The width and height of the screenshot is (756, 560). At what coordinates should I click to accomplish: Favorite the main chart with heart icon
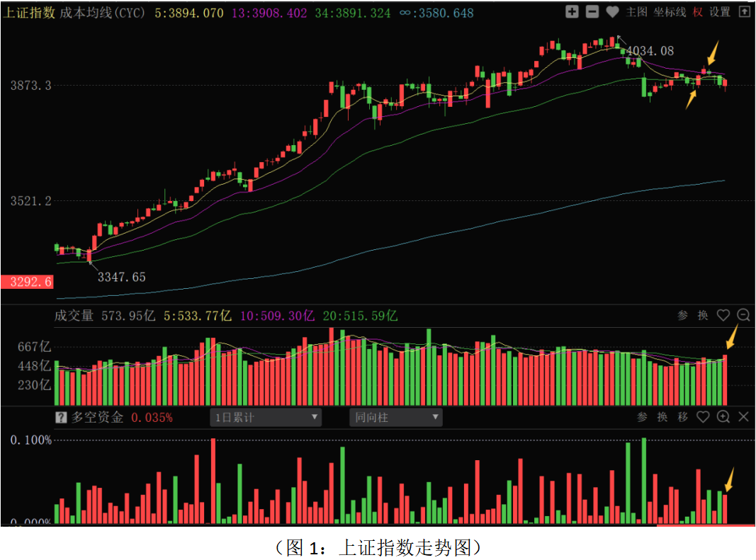tap(613, 12)
